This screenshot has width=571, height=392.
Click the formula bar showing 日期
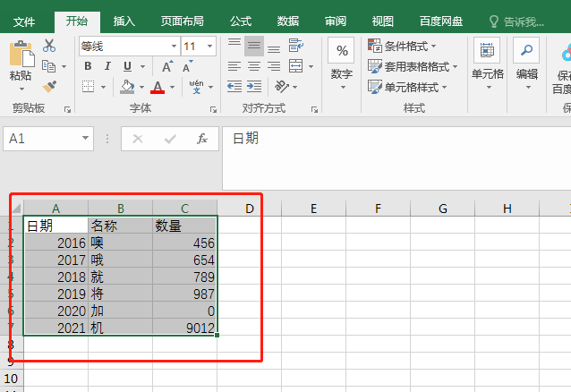396,158
